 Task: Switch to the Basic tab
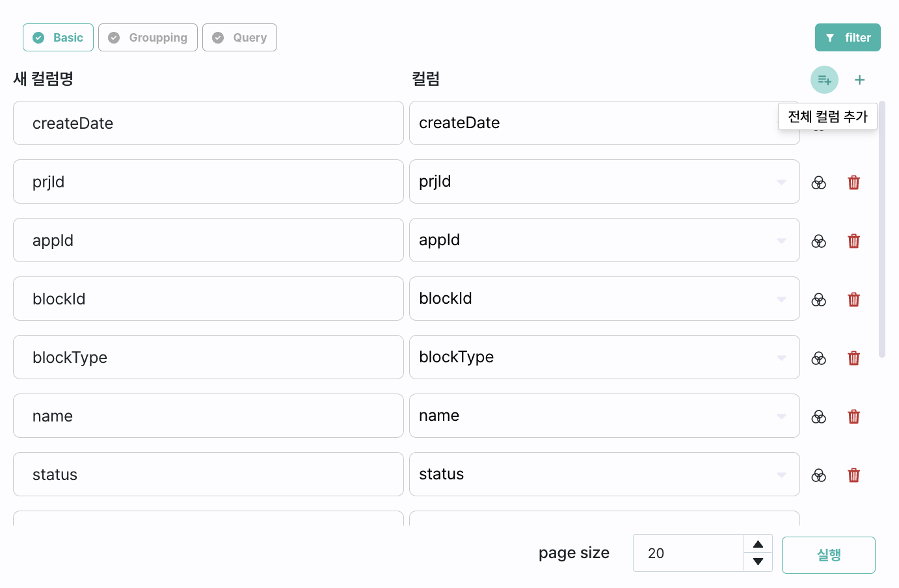point(58,38)
